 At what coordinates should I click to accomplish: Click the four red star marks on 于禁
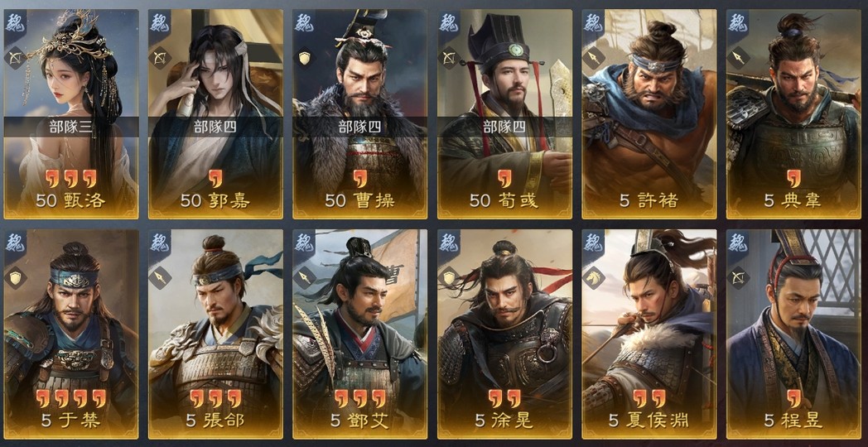coord(71,398)
